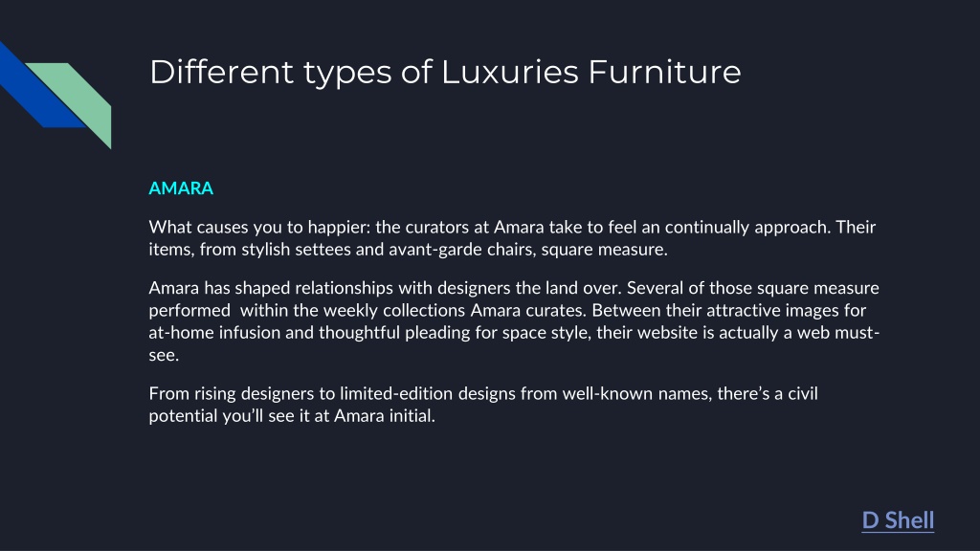Click the paragraph starting 'From rising designers'
Viewport: 980px width, 551px height.
(483, 405)
